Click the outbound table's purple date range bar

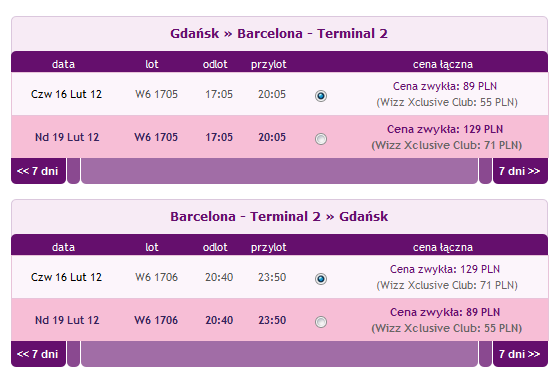click(279, 171)
